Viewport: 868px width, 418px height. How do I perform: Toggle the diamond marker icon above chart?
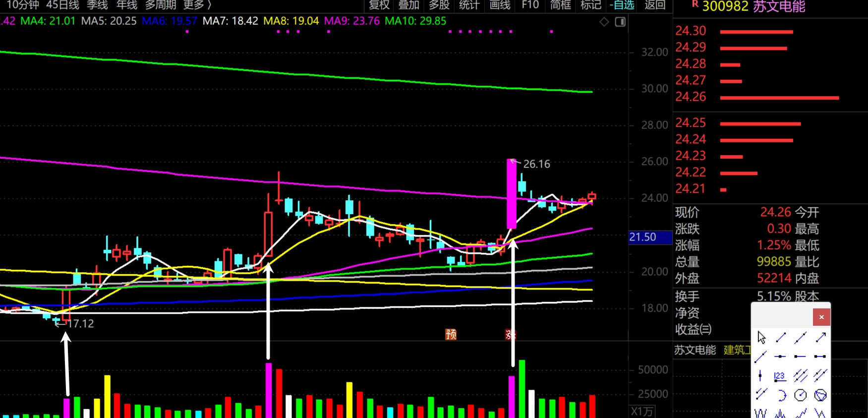tap(604, 22)
